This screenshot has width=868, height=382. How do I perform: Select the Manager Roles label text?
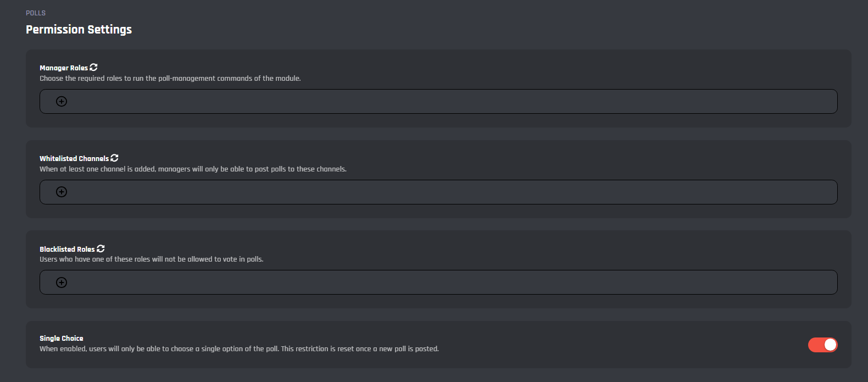[64, 68]
